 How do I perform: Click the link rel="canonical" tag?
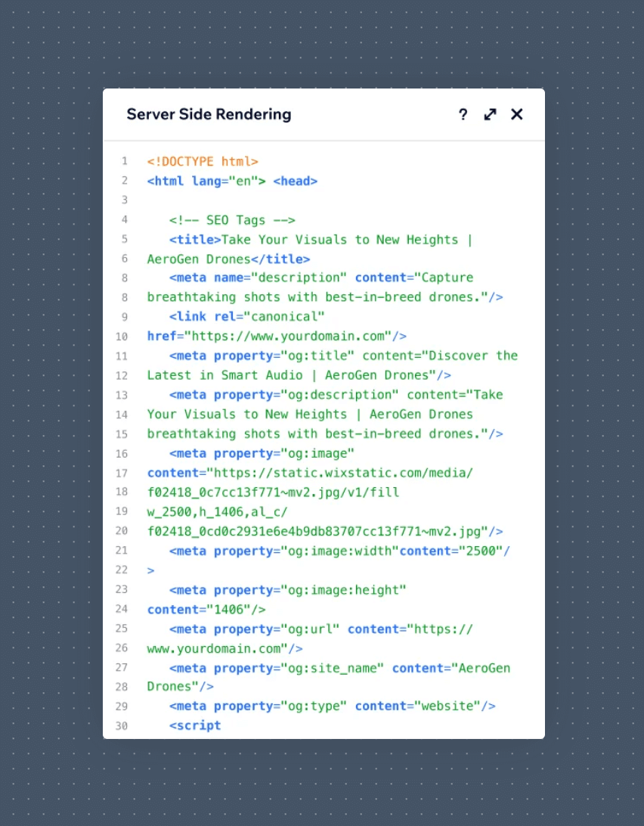pyautogui.click(x=247, y=316)
